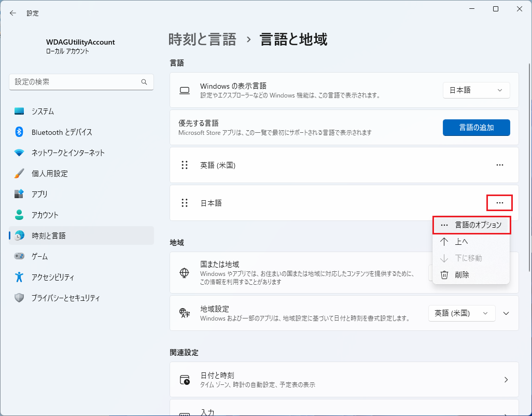Select 削除 in the context menu

(x=472, y=275)
